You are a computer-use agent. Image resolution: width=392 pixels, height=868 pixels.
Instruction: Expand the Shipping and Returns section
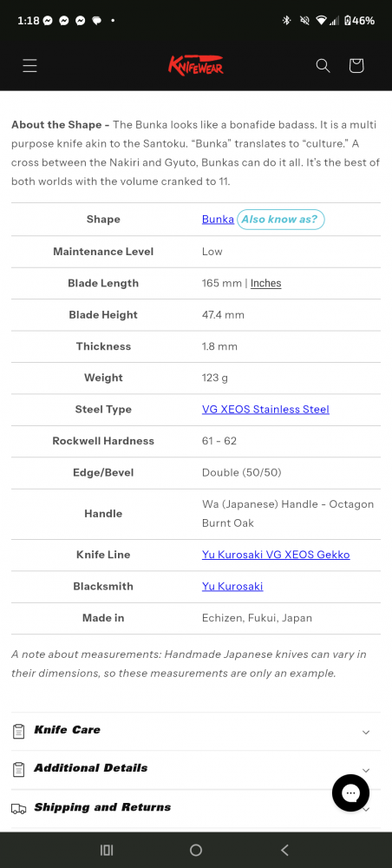point(196,808)
